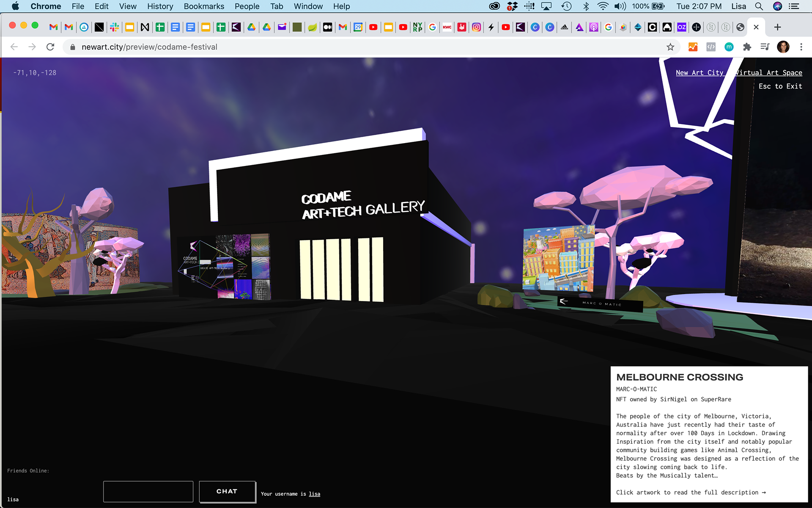Go back to previous page

point(14,47)
